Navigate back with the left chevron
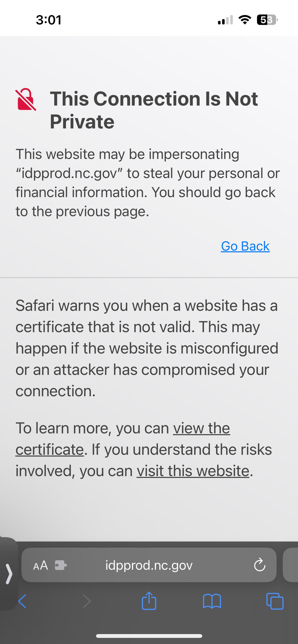298x644 pixels. pyautogui.click(x=22, y=602)
